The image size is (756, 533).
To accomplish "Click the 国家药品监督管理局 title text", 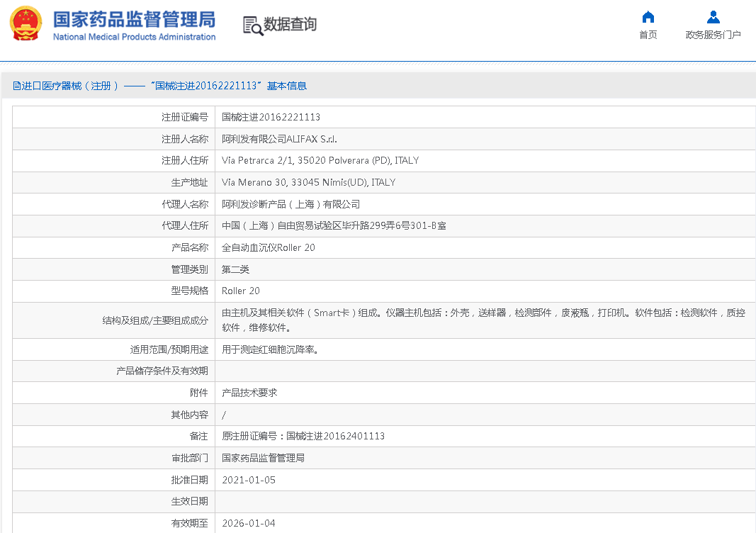I will [x=134, y=18].
